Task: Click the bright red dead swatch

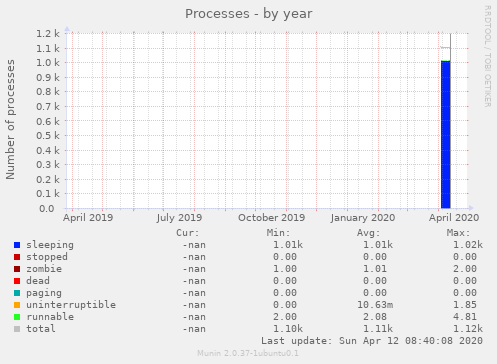Action: [17, 281]
